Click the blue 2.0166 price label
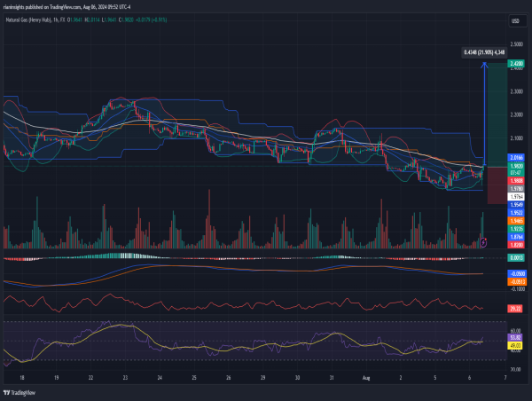Image resolution: width=532 pixels, height=401 pixels. pyautogui.click(x=516, y=158)
